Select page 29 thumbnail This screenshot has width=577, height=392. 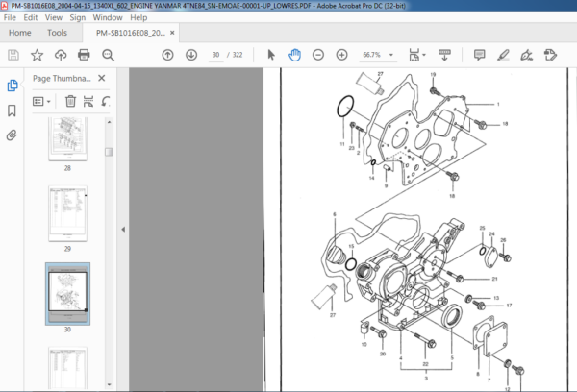click(67, 213)
